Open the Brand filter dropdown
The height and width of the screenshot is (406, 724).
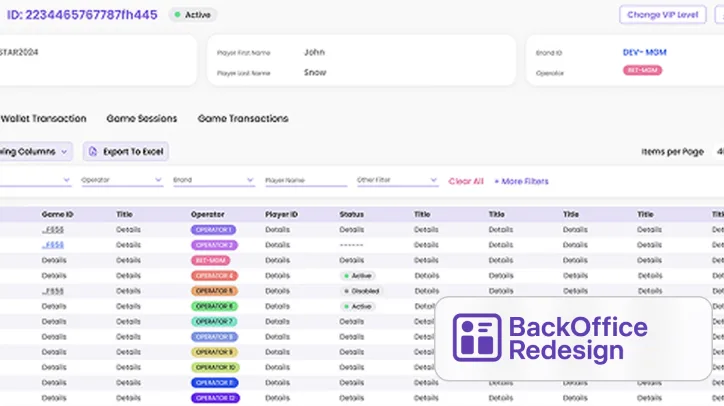click(x=214, y=180)
